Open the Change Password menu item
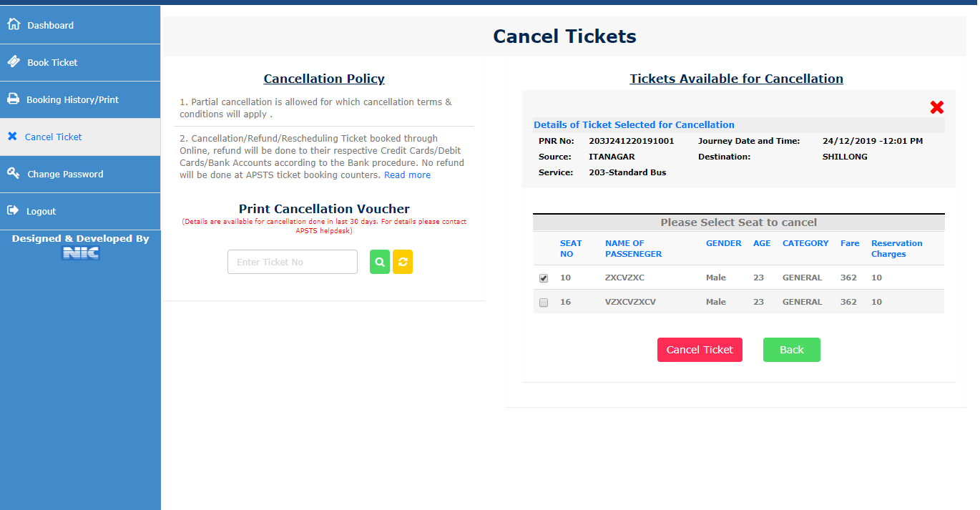The width and height of the screenshot is (980, 510). (65, 174)
